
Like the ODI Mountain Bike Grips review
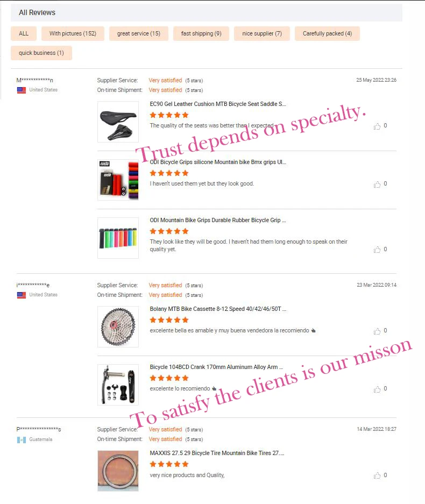point(377,250)
